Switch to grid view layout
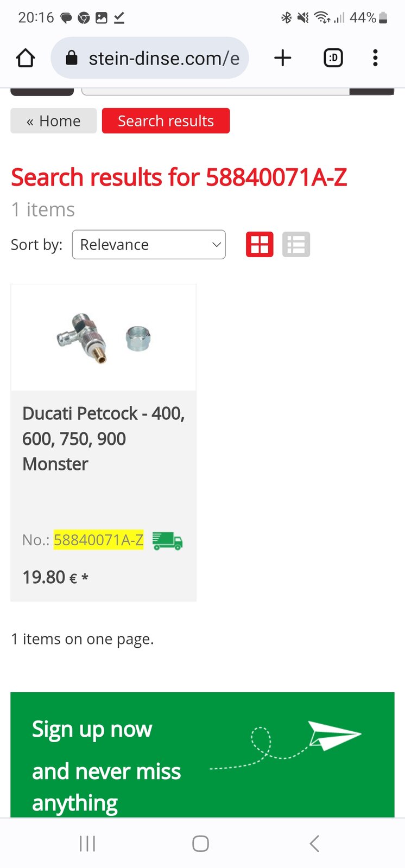The height and width of the screenshot is (868, 405). (260, 245)
